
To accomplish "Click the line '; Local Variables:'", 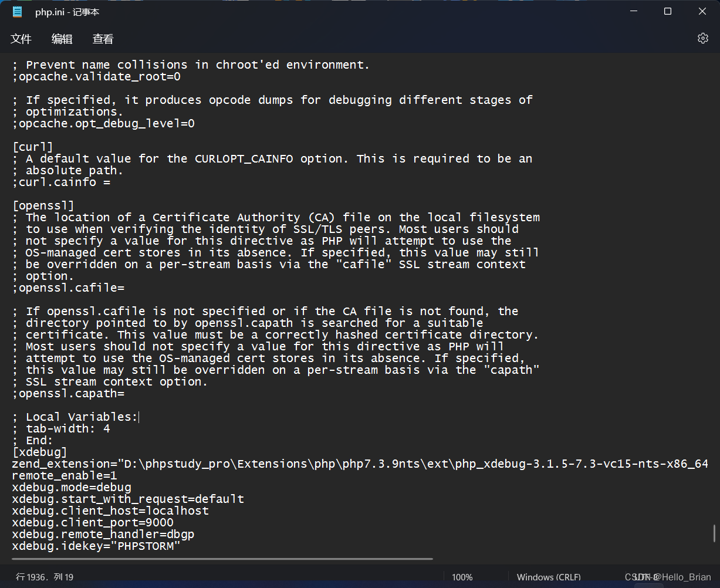I will click(x=75, y=417).
